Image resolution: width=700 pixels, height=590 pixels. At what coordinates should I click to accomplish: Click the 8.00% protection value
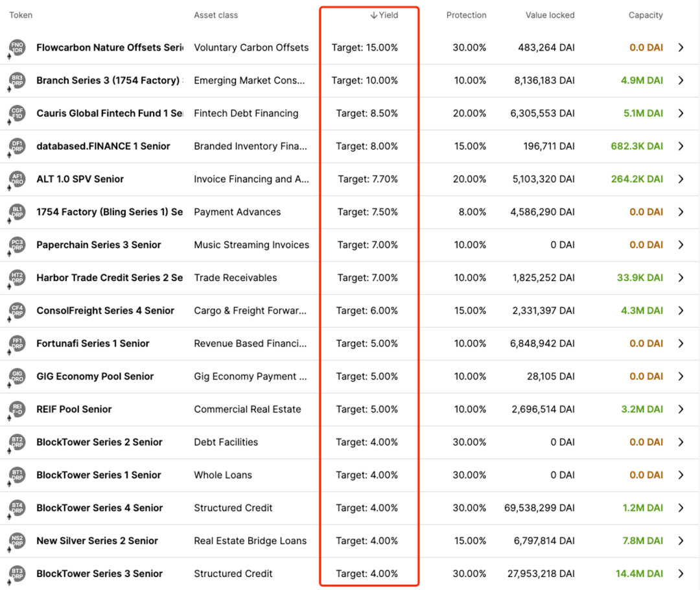point(472,212)
